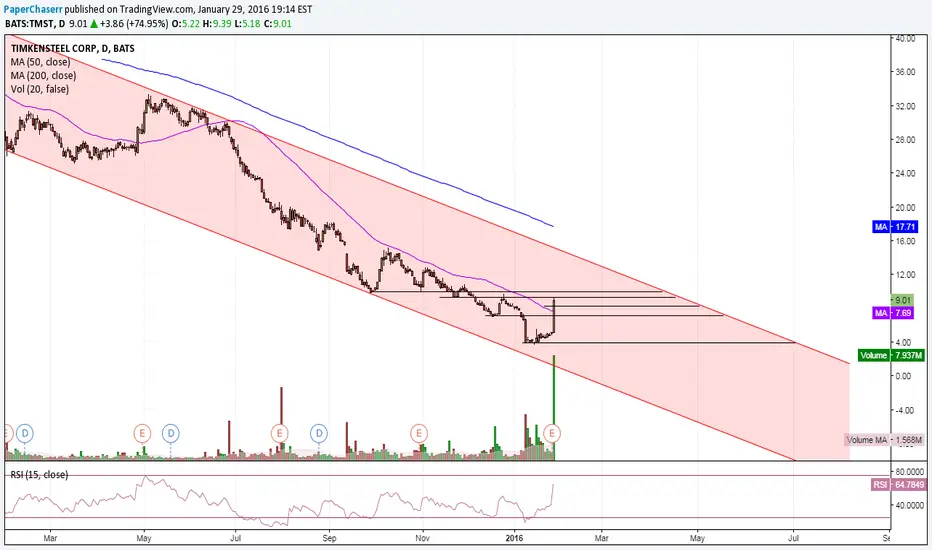Click the 36.00 price axis label
Screen dimensions: 932x550
click(x=905, y=72)
